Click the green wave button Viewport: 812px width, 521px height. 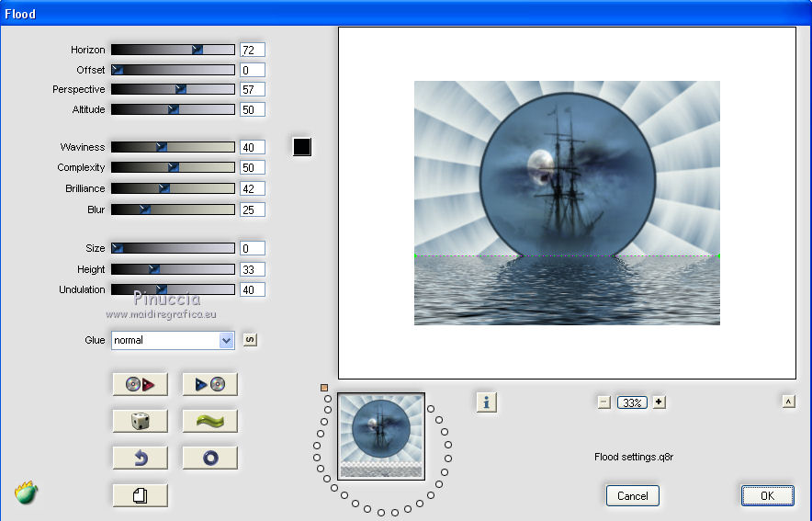click(209, 421)
